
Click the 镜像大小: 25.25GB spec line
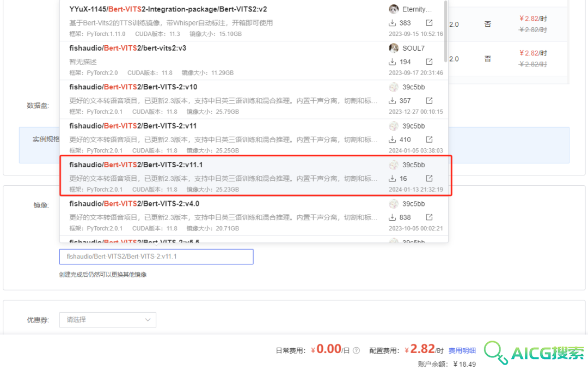[213, 150]
